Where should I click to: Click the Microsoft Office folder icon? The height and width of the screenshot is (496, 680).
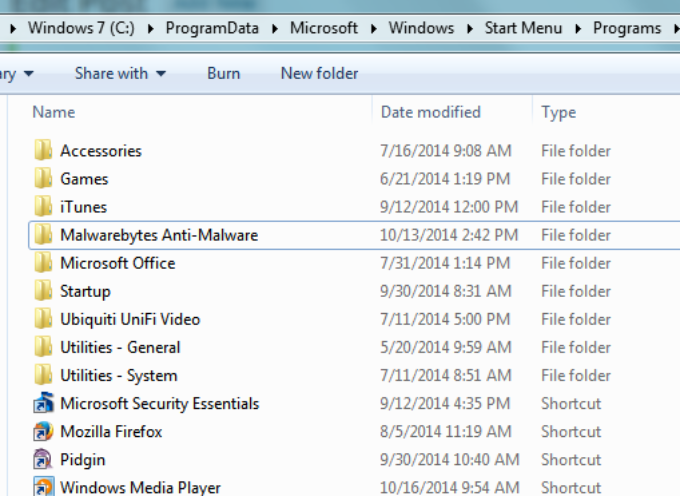(43, 263)
